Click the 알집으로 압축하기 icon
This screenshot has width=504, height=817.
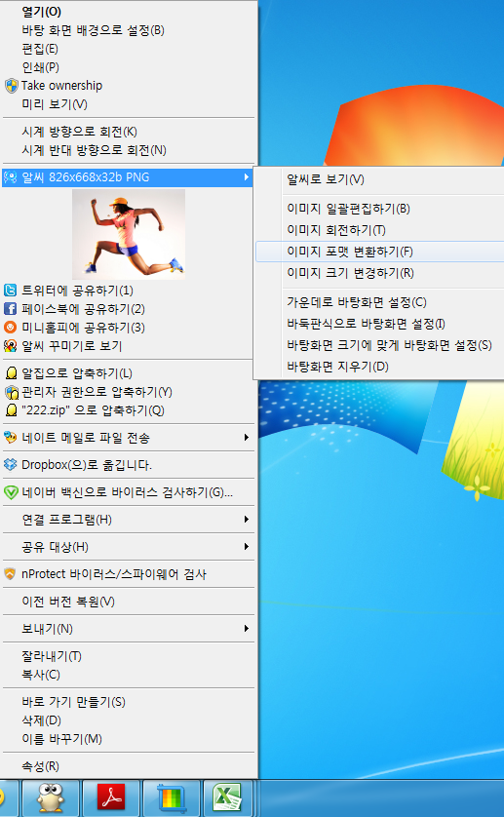click(11, 373)
